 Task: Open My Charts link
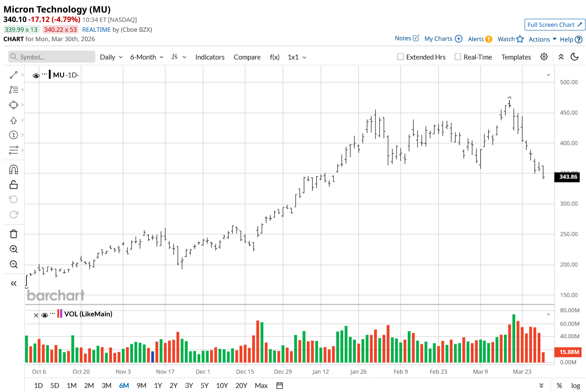click(x=443, y=39)
